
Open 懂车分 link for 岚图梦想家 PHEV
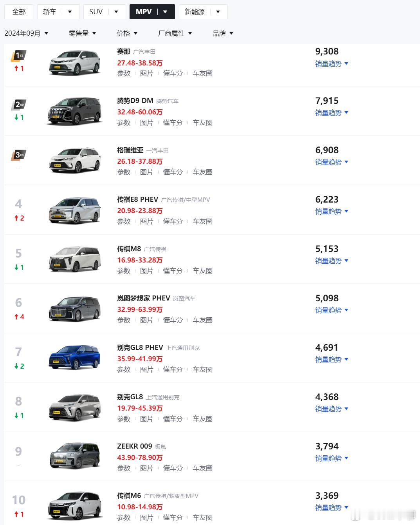click(x=173, y=320)
